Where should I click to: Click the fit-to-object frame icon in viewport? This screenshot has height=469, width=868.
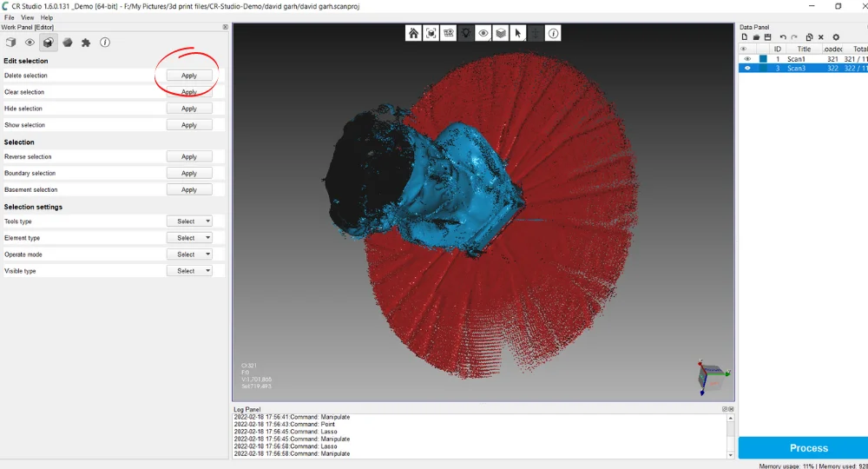[x=431, y=33]
